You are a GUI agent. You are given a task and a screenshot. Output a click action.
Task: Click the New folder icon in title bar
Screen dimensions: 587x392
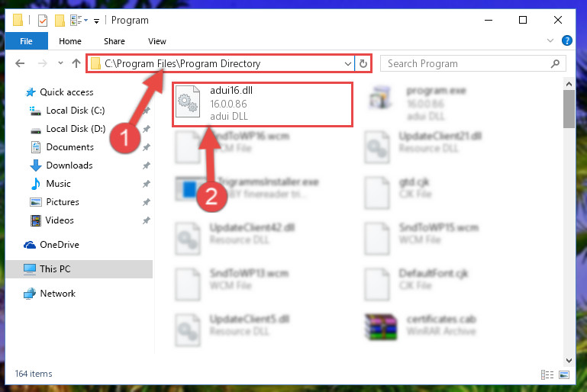click(60, 20)
